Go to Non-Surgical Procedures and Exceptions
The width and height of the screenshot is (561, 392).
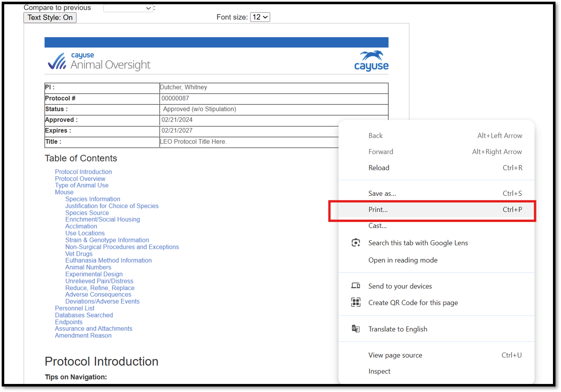click(x=122, y=247)
